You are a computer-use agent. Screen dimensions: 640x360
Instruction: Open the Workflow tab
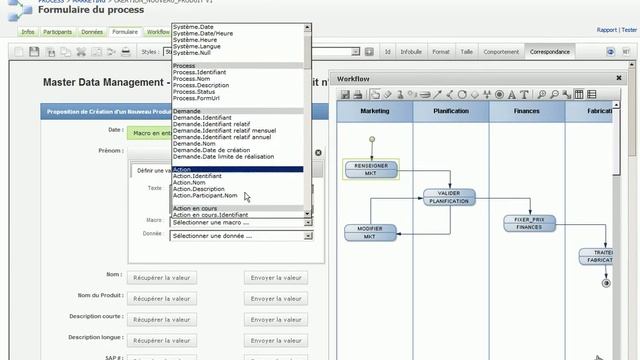click(x=158, y=32)
